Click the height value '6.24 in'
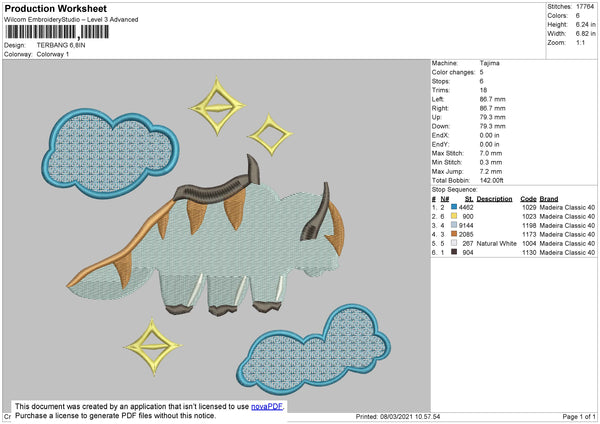 585,24
